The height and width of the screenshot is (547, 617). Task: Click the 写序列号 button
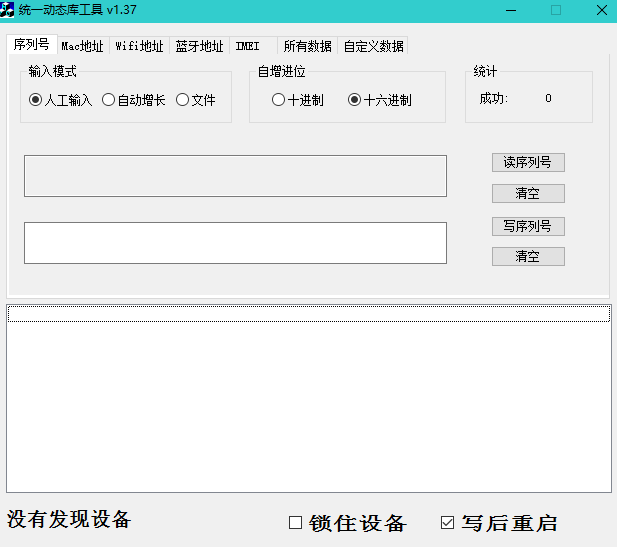pyautogui.click(x=528, y=226)
